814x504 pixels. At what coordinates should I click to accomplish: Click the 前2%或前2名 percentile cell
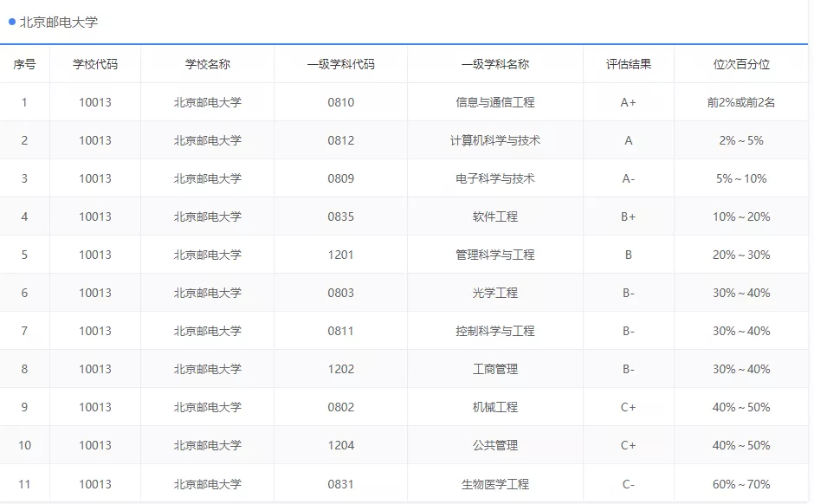[x=742, y=101]
